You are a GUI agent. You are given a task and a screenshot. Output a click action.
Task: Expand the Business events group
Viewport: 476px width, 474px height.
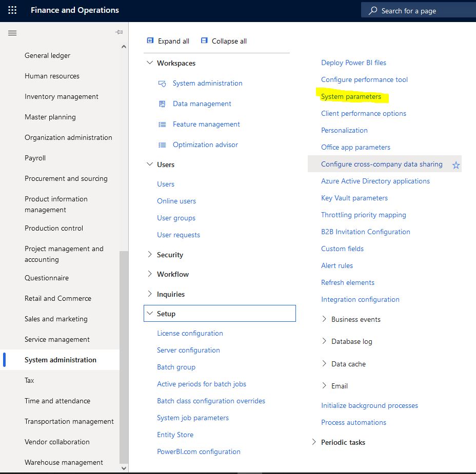324,319
